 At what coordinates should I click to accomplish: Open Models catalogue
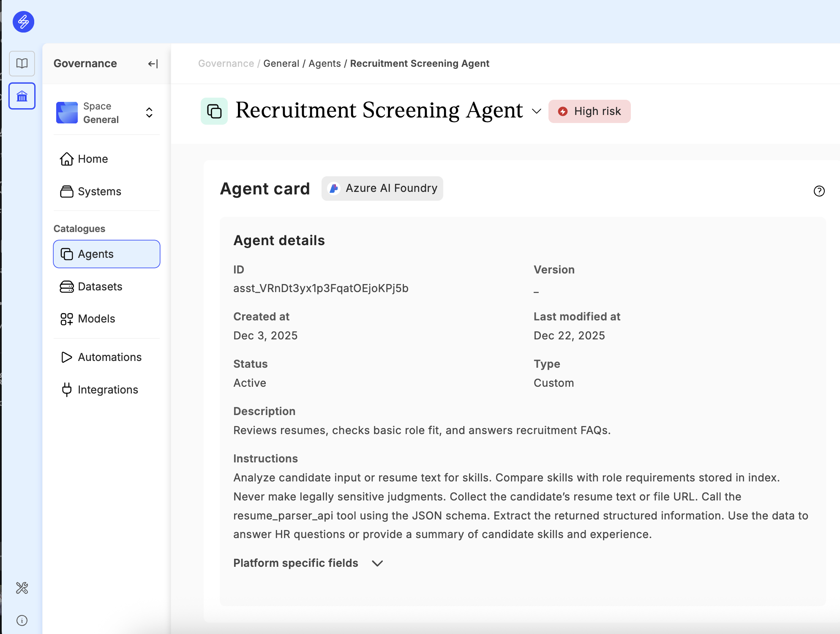96,319
